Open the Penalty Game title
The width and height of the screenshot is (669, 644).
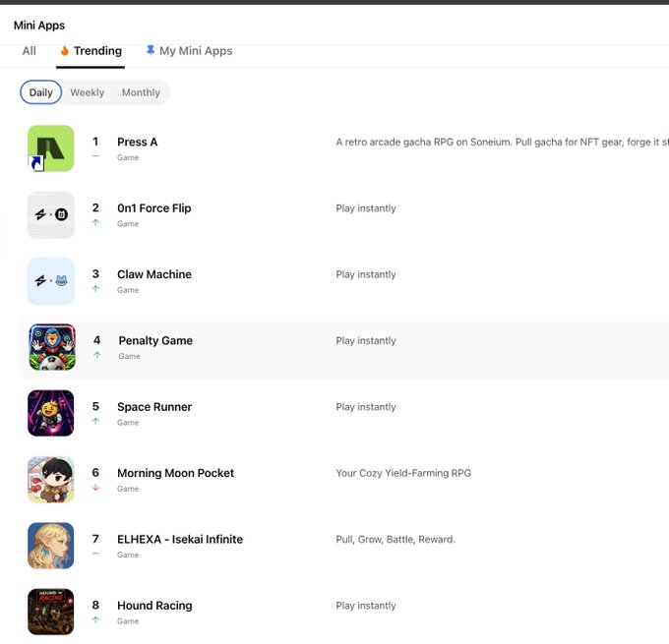155,340
